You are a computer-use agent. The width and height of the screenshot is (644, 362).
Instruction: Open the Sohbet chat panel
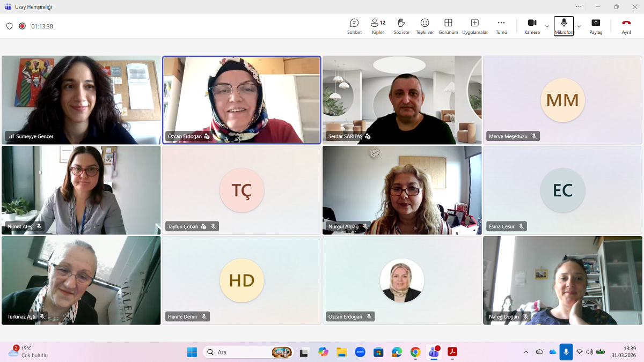pyautogui.click(x=354, y=26)
